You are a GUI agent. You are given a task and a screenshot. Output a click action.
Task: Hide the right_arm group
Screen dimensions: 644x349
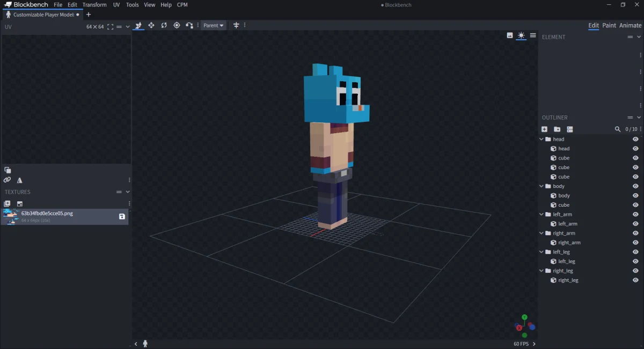635,233
